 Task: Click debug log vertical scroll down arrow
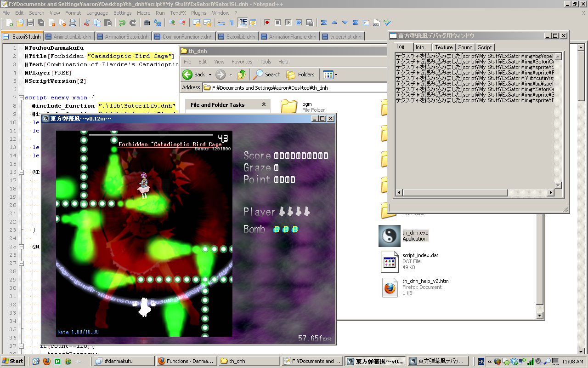[558, 185]
